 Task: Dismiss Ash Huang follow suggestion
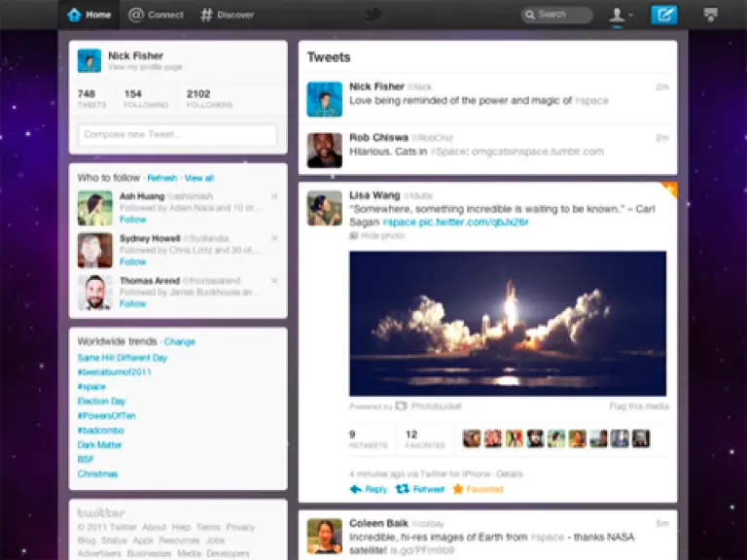coord(274,196)
